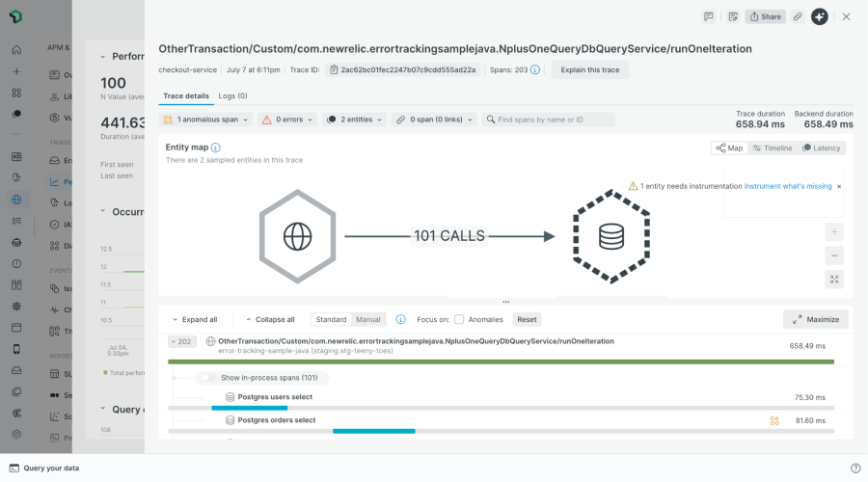The height and width of the screenshot is (482, 868).
Task: Click the browser sidebar window icon
Action: 16,328
